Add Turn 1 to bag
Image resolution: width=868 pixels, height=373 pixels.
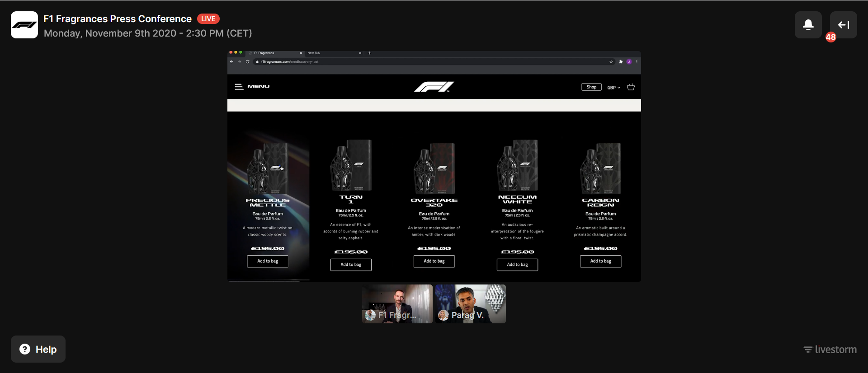[x=351, y=265]
